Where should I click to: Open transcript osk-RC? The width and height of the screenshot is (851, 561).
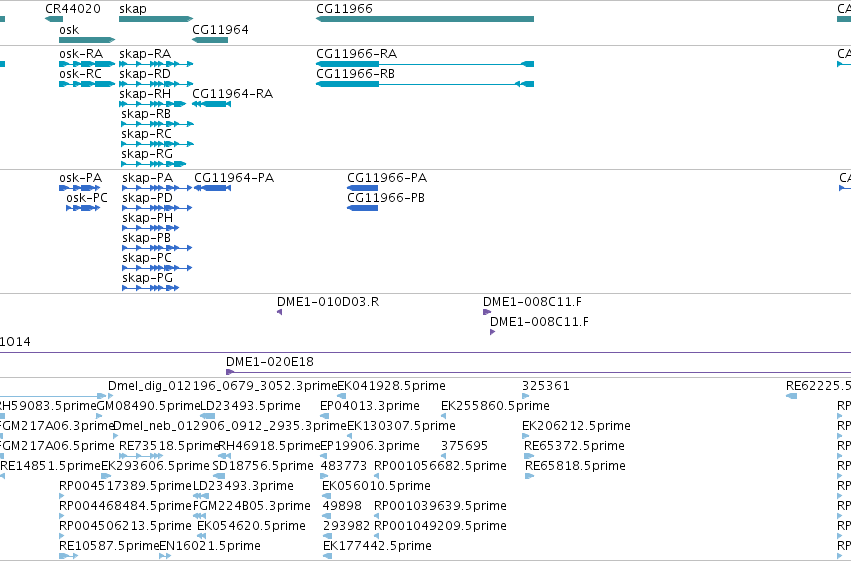point(80,74)
